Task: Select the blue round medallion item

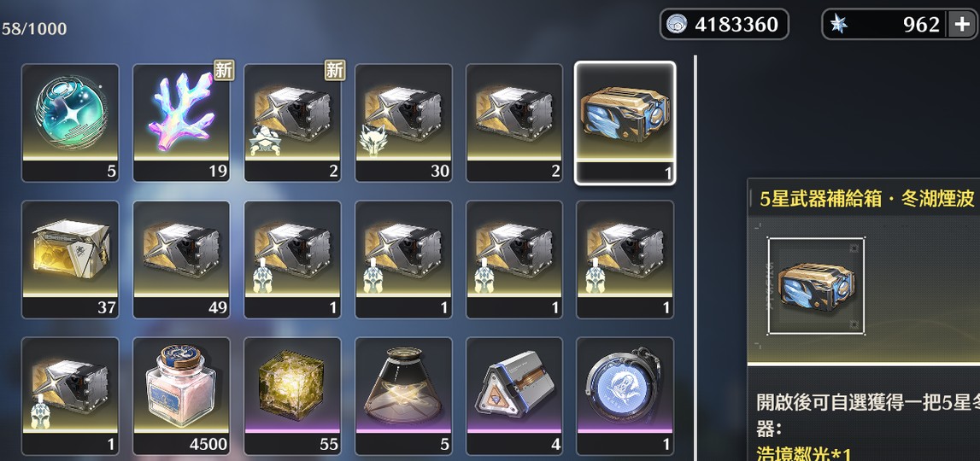Action: 625,396
